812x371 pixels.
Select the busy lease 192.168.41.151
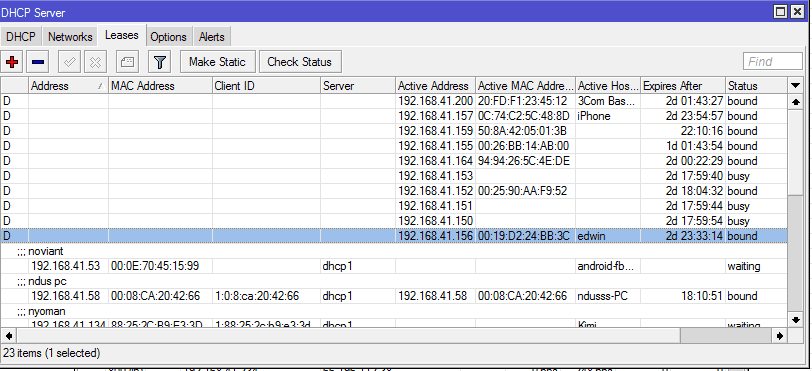(x=394, y=206)
